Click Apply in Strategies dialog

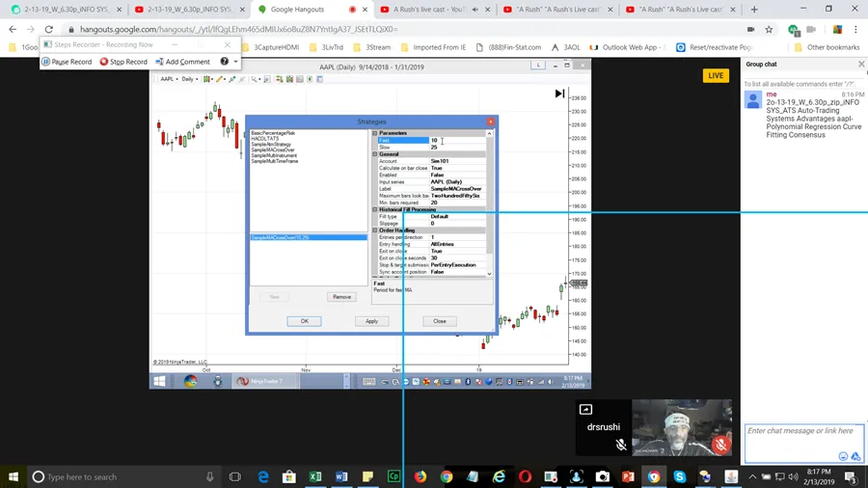pyautogui.click(x=371, y=321)
